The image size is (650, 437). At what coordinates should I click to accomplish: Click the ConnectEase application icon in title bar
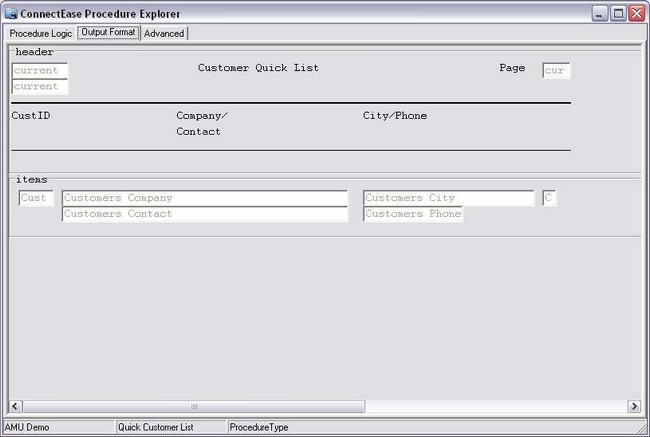11,14
